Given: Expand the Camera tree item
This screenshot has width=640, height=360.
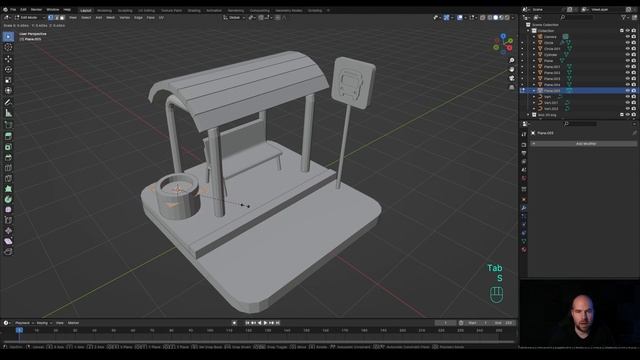Looking at the screenshot, I should click(x=534, y=37).
